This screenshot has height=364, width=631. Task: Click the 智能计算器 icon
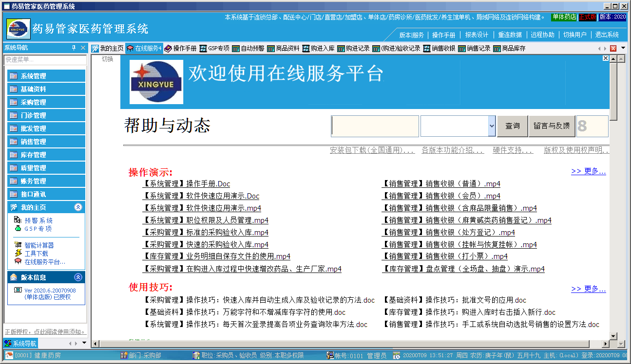coord(18,245)
